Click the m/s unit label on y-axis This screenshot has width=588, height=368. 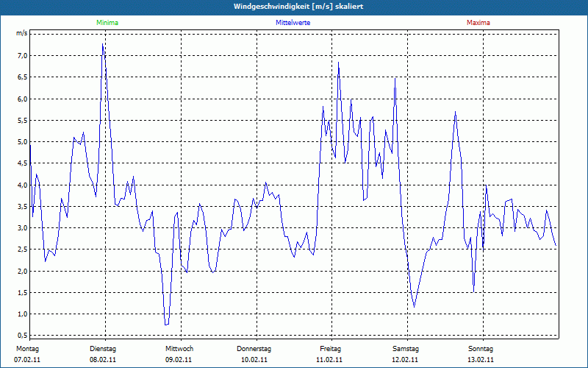21,33
